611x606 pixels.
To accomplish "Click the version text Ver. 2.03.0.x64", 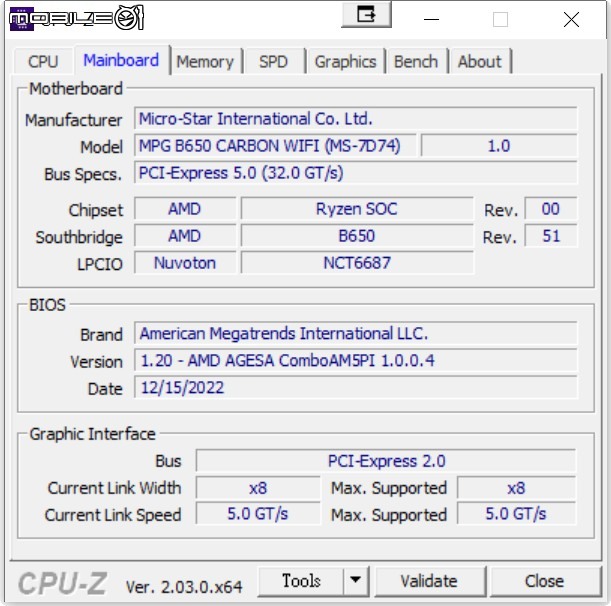I will click(184, 587).
